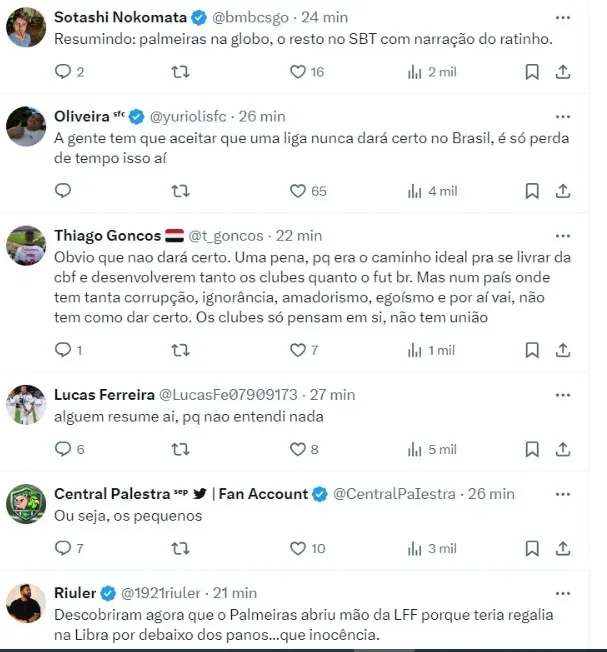Image resolution: width=607 pixels, height=652 pixels.
Task: Open Riuler's profile picture
Action: (x=25, y=602)
